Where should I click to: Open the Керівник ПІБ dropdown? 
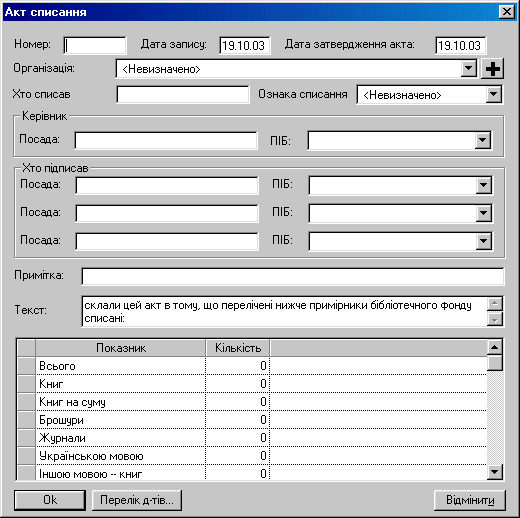click(x=482, y=140)
